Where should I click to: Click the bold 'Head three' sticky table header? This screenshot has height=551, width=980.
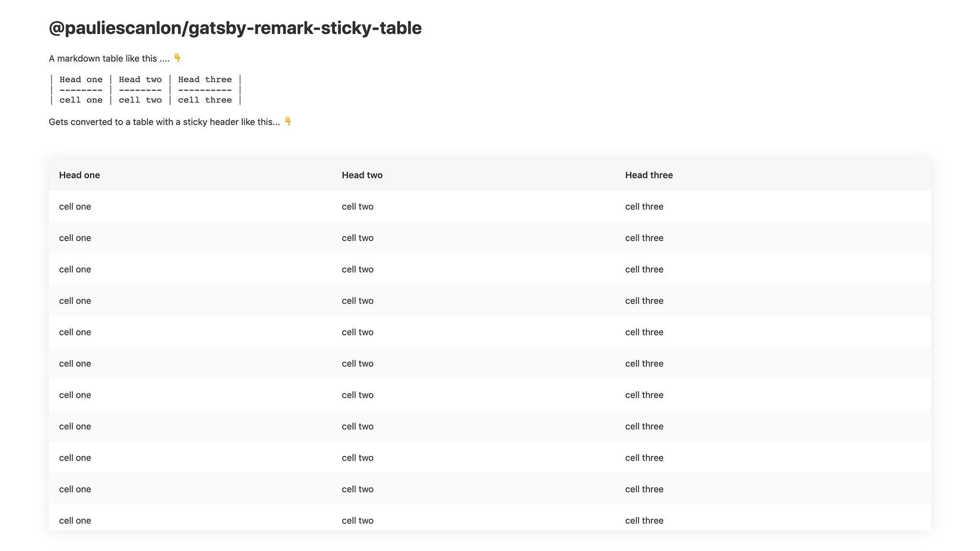[649, 175]
